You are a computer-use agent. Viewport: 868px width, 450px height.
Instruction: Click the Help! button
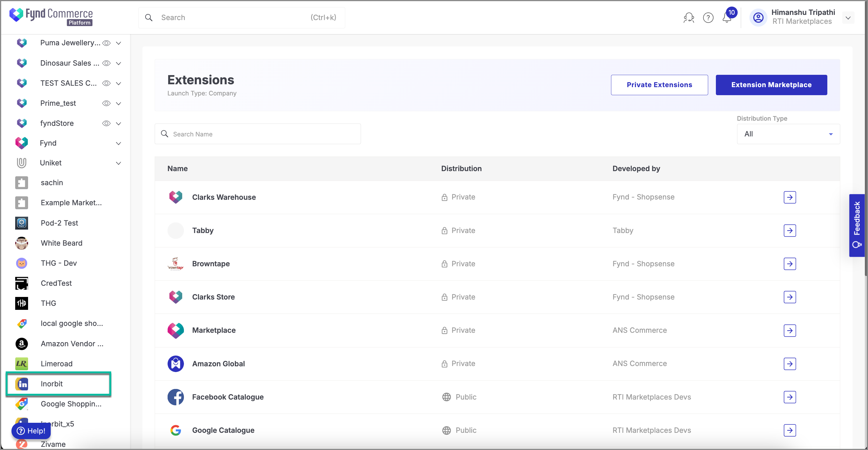pyautogui.click(x=31, y=431)
